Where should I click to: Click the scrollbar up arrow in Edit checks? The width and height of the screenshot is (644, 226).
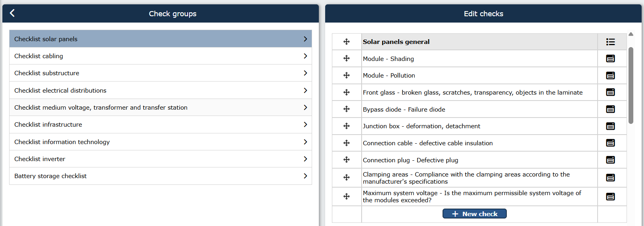pos(631,34)
